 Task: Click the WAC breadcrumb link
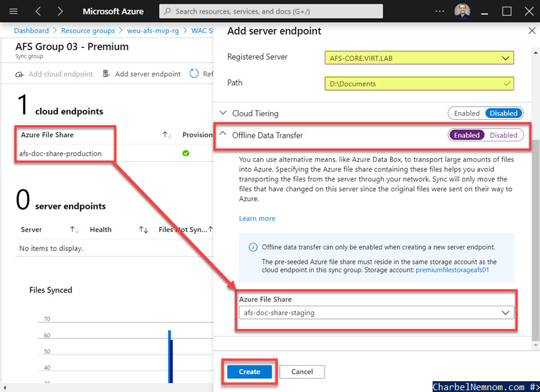[x=202, y=31]
